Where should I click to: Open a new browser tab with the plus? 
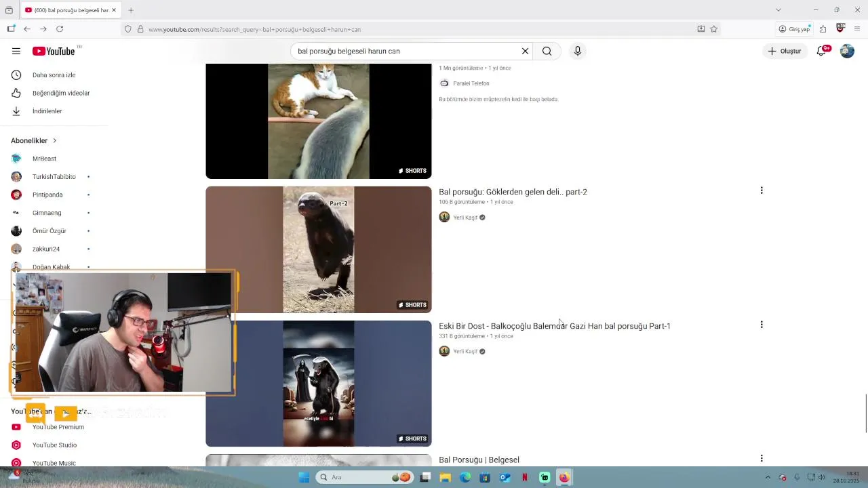click(131, 10)
